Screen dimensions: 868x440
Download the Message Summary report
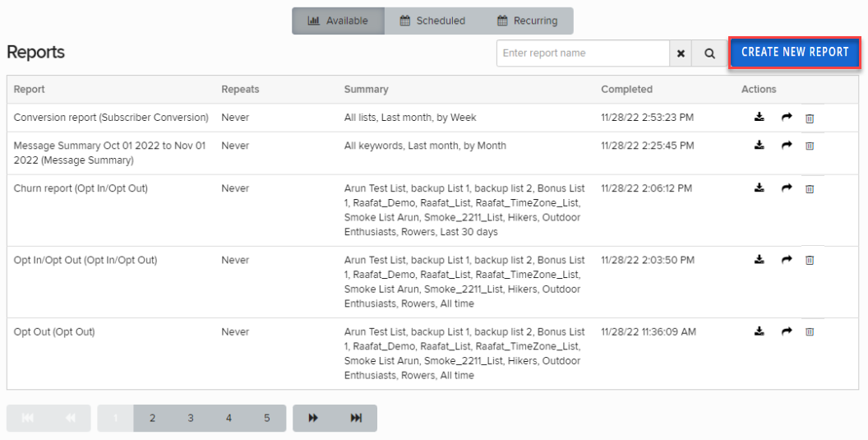[x=759, y=146]
